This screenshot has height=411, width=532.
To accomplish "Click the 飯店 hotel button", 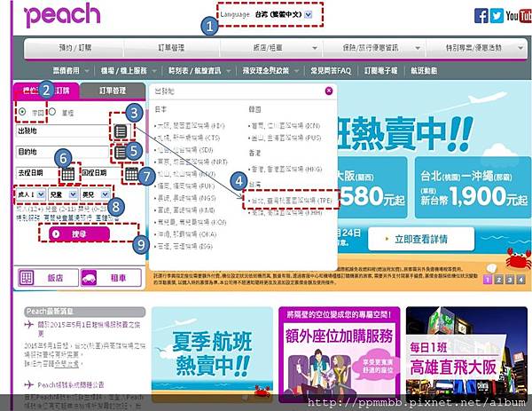I will pyautogui.click(x=48, y=278).
